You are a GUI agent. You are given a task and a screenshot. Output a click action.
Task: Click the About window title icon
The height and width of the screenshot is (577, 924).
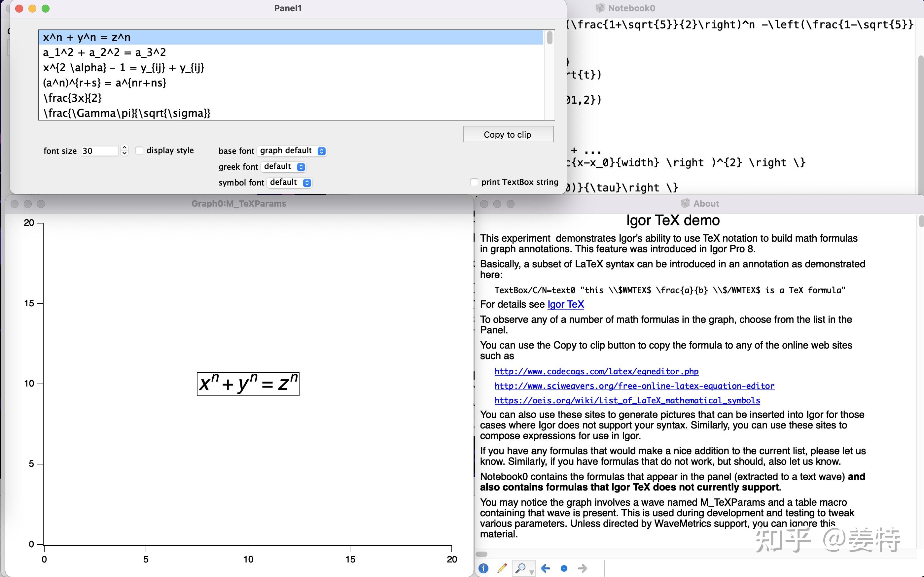click(x=686, y=203)
